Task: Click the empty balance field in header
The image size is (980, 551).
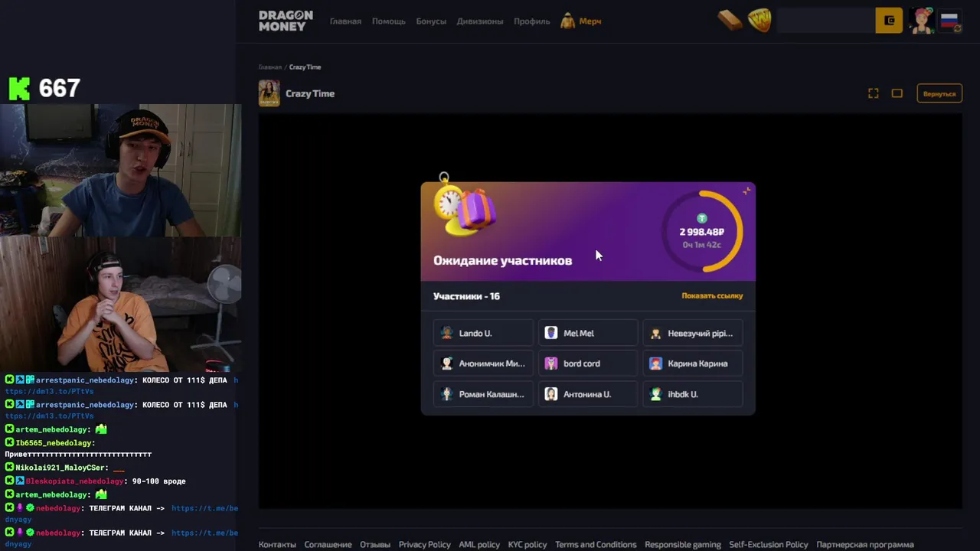Action: (x=826, y=21)
